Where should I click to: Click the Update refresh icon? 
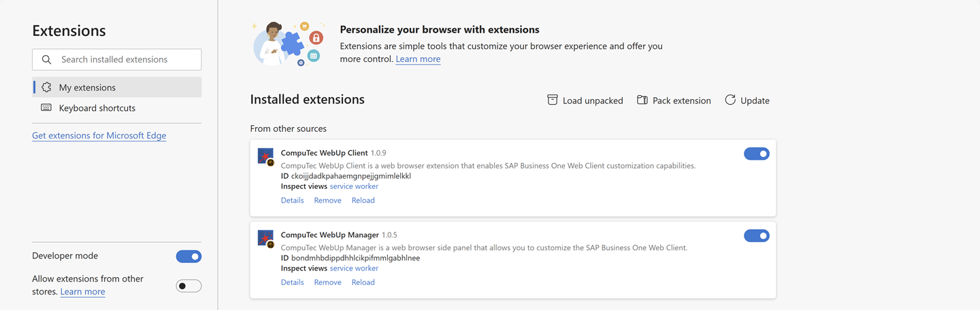coord(730,100)
